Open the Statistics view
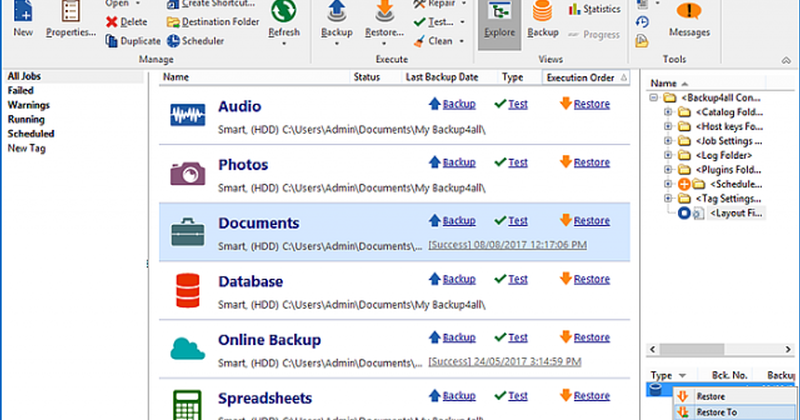This screenshot has height=420, width=800. 594,9
